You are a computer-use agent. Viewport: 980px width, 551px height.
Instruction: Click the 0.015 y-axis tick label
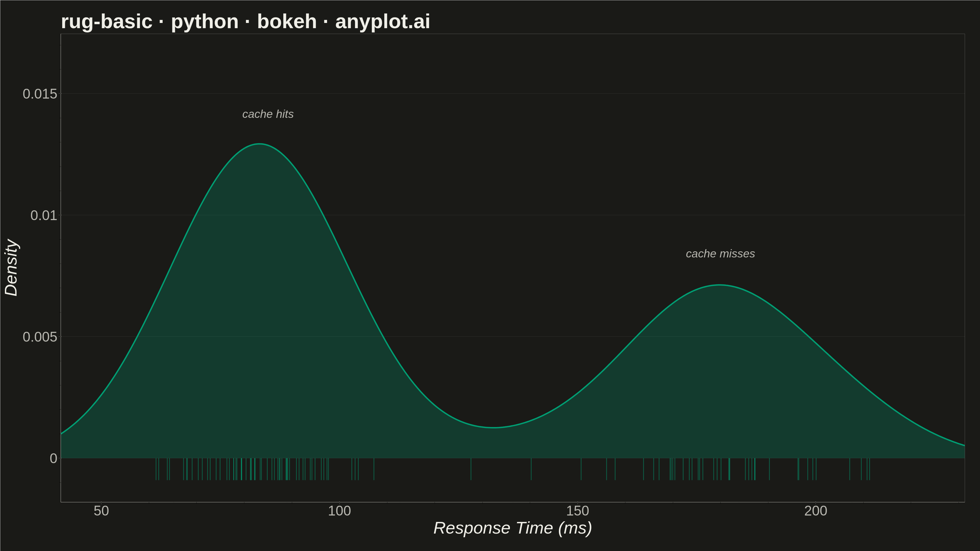click(40, 94)
